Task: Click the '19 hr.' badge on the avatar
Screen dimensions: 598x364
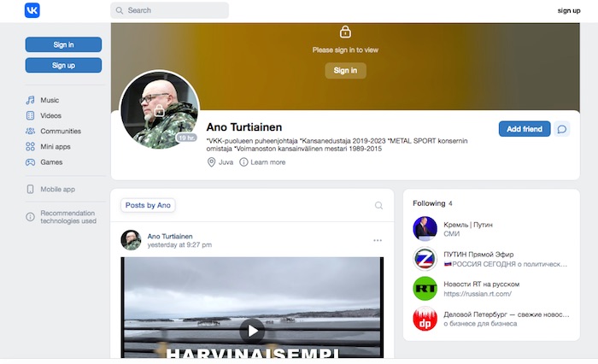Action: 186,138
